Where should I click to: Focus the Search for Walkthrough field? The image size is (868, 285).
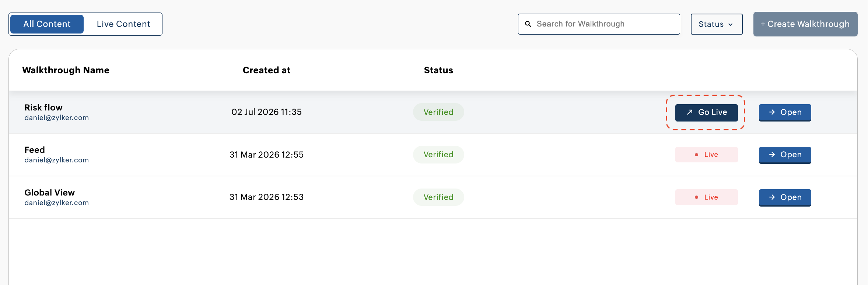(x=599, y=24)
